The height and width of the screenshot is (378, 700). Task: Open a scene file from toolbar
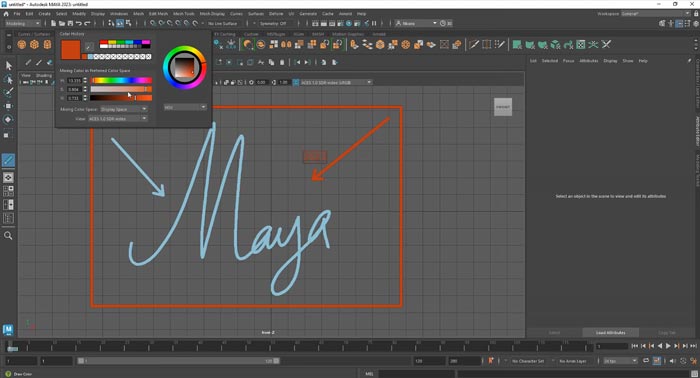(x=62, y=23)
